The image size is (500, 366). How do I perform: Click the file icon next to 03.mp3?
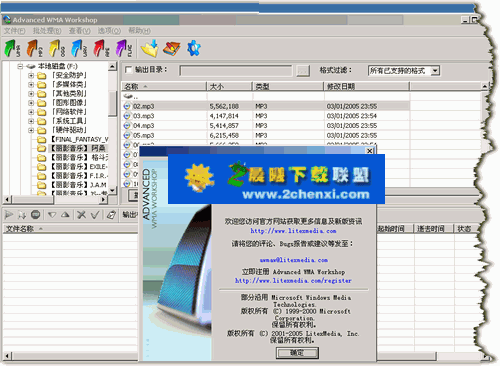(x=127, y=116)
